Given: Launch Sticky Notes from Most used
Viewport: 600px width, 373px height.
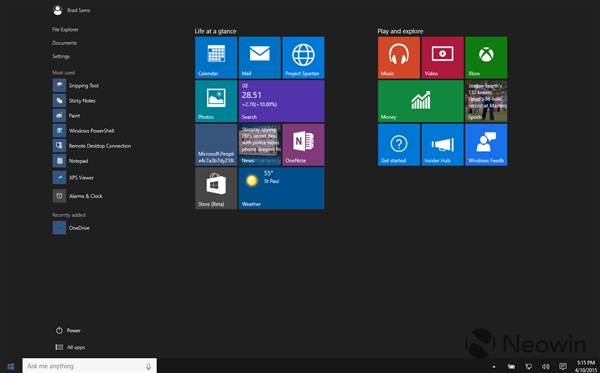Looking at the screenshot, I should 74,101.
